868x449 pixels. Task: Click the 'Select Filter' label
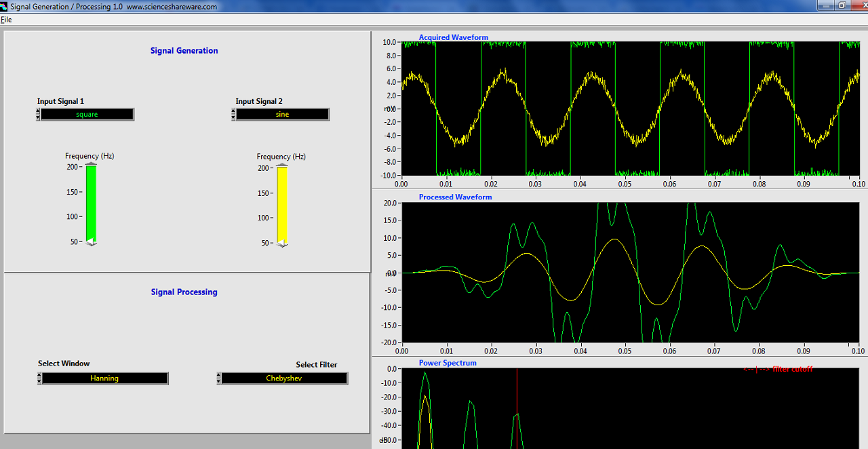(316, 365)
